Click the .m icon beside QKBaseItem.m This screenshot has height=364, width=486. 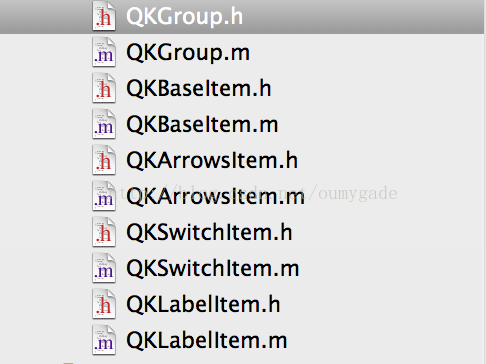coord(104,124)
